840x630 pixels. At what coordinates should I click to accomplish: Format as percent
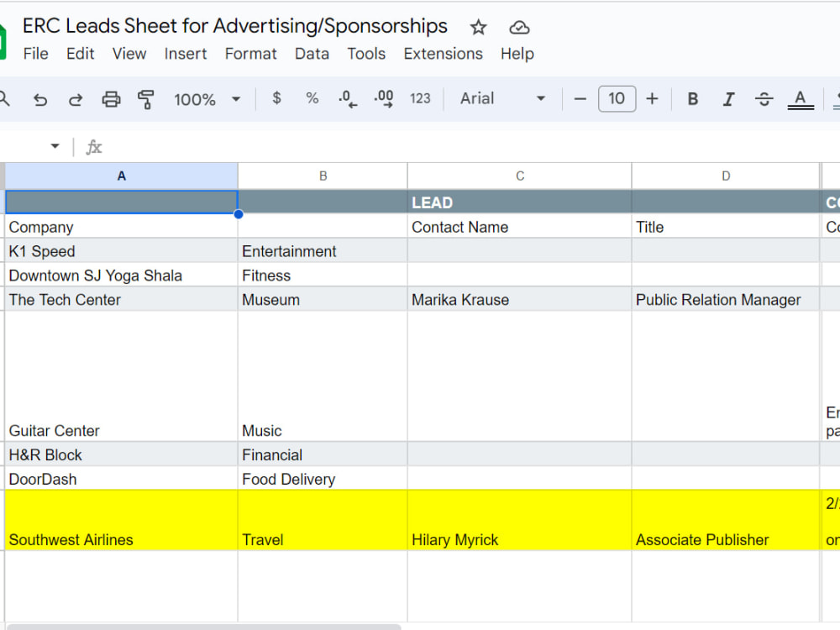(x=312, y=98)
